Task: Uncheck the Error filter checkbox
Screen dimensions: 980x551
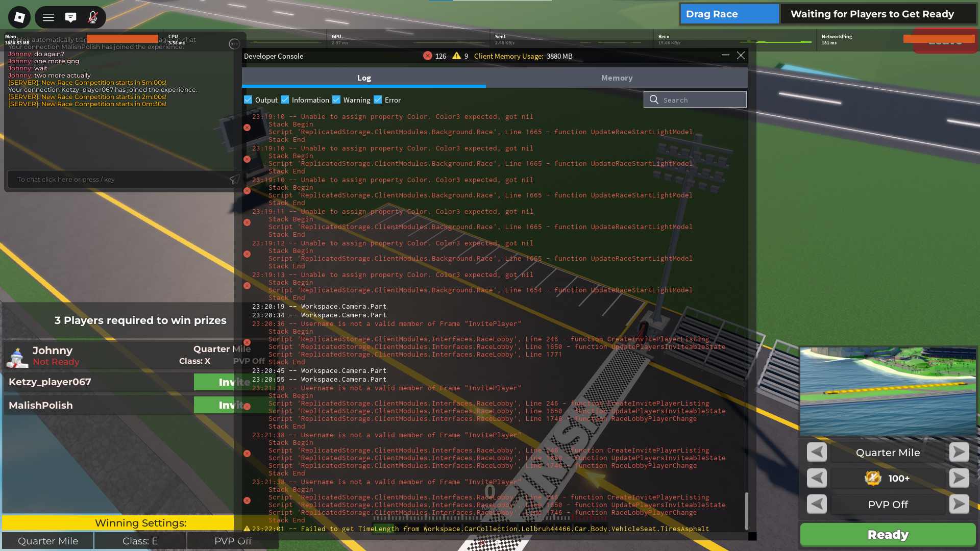Action: pos(378,100)
